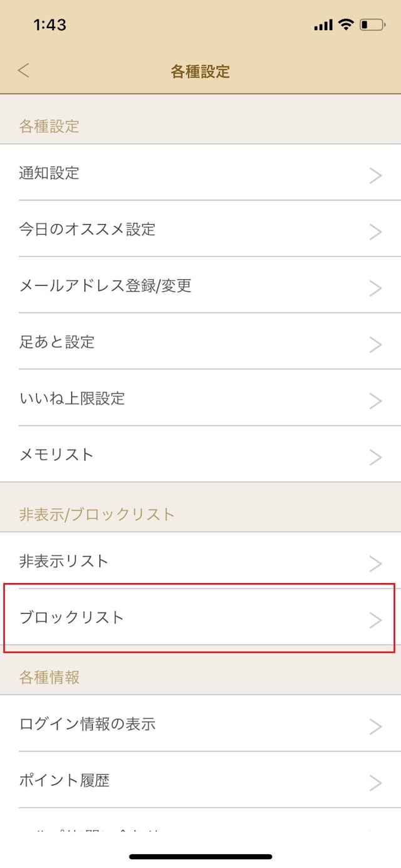Tap the 非表示リスト row chevron
The width and height of the screenshot is (401, 868).
375,564
